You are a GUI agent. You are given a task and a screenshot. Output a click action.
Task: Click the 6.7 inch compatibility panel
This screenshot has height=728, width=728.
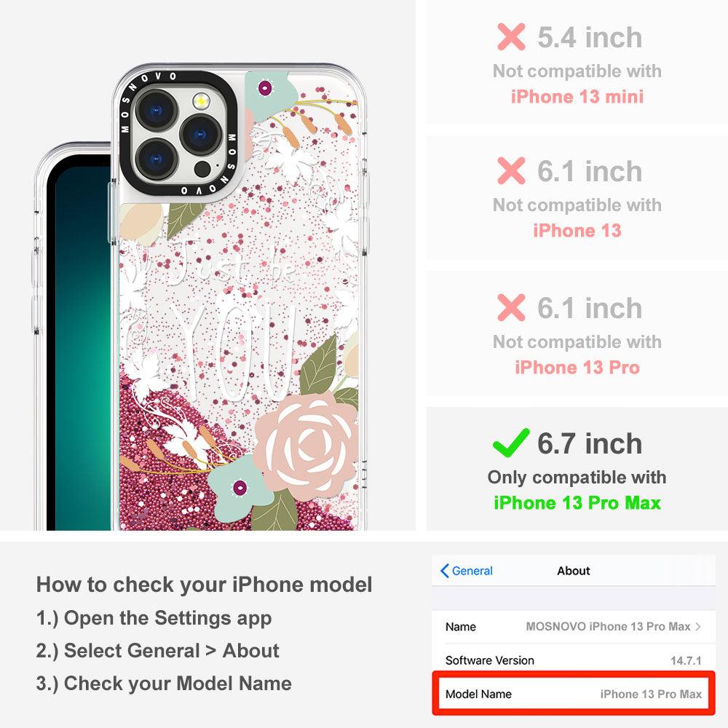[577, 469]
